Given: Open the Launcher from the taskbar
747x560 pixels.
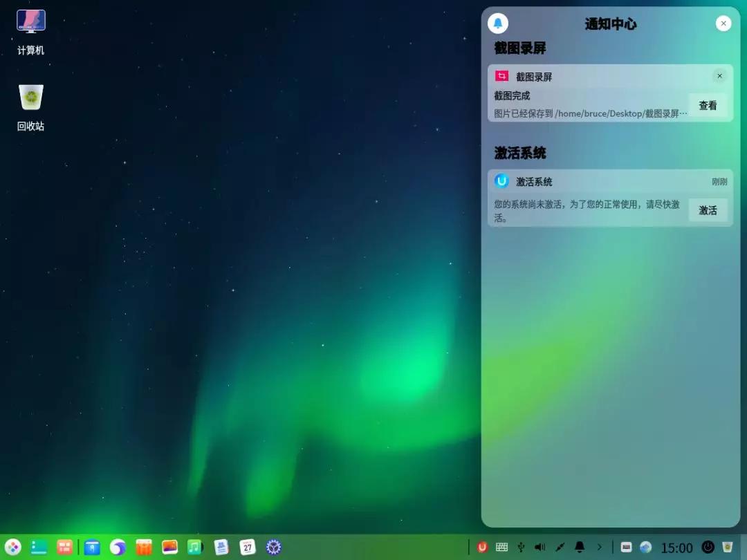Looking at the screenshot, I should tap(12, 547).
